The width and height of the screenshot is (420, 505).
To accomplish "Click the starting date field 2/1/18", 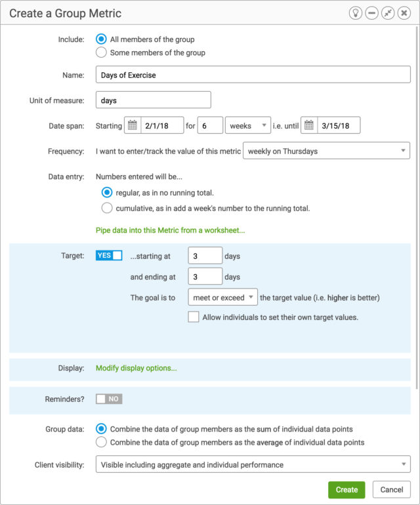I will point(162,125).
